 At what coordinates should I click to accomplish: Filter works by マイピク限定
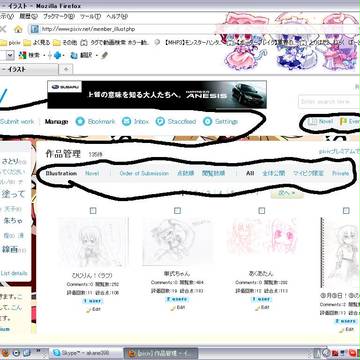coord(308,173)
